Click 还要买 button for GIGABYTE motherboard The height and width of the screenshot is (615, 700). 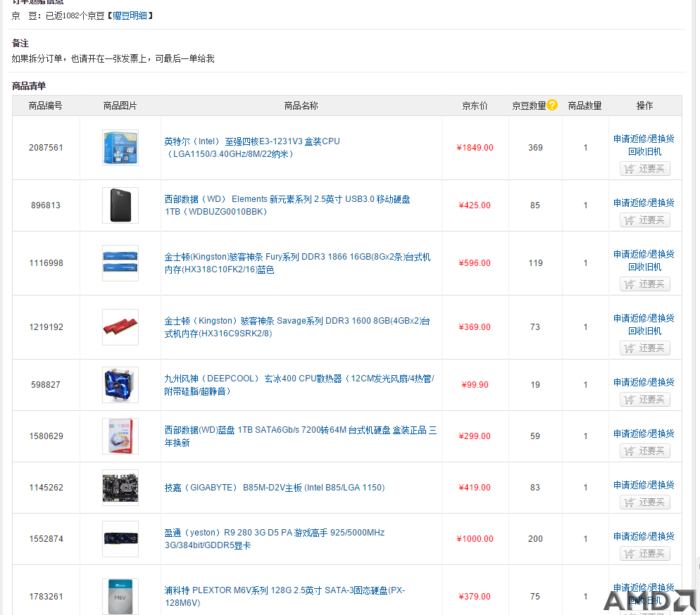pos(644,502)
